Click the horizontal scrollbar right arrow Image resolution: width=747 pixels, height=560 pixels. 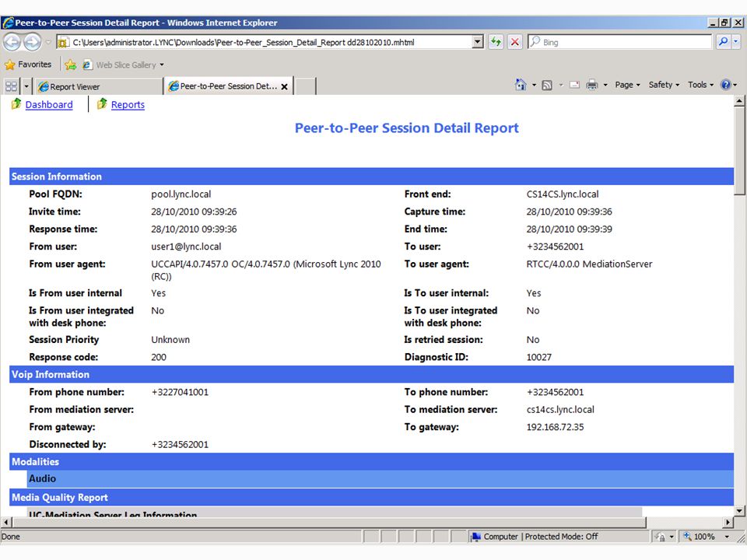point(728,523)
